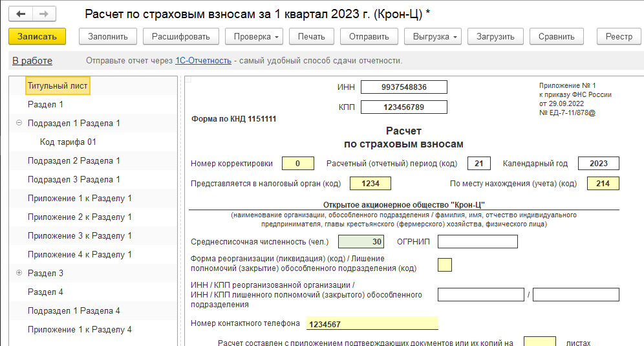Open Код тарифа 01 section
The width and height of the screenshot is (644, 346).
coord(68,142)
